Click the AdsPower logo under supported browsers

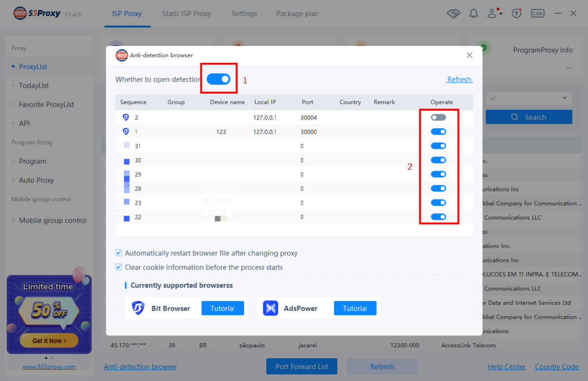(271, 308)
